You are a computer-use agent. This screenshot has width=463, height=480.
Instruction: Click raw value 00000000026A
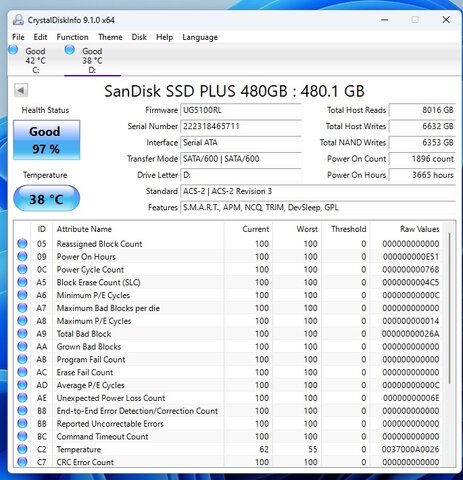point(410,334)
